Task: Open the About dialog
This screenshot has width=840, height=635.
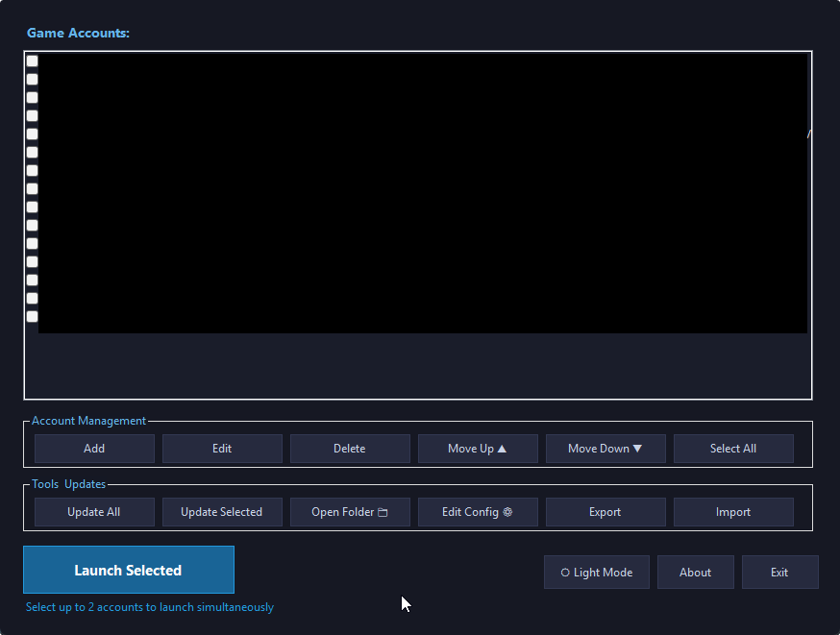Action: [696, 573]
